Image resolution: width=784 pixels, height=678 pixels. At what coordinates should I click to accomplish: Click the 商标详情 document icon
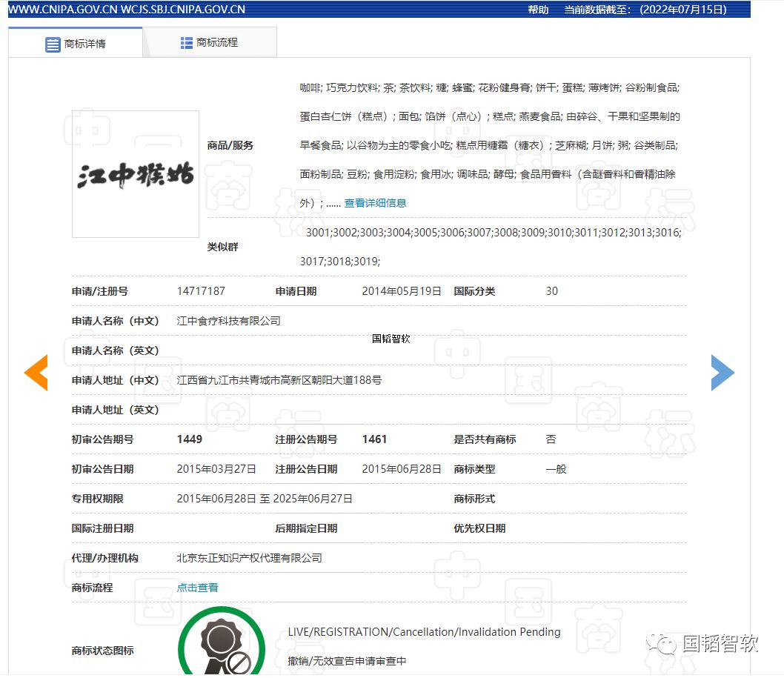[x=53, y=44]
